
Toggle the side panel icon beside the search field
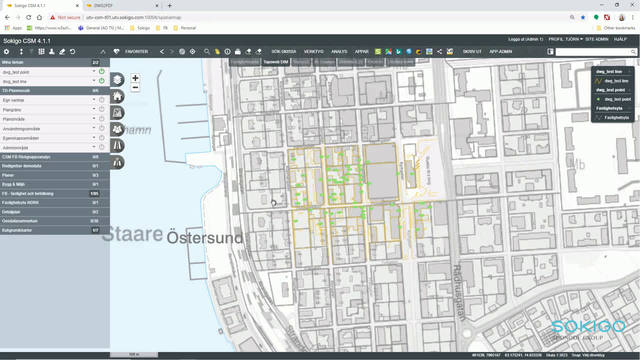(x=550, y=52)
